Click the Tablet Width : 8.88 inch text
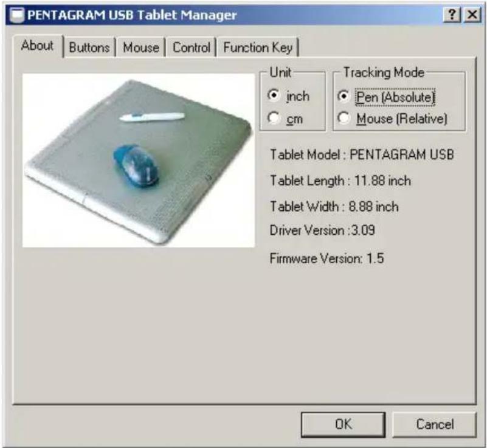Viewport: 487px width, 448px height. tap(334, 207)
